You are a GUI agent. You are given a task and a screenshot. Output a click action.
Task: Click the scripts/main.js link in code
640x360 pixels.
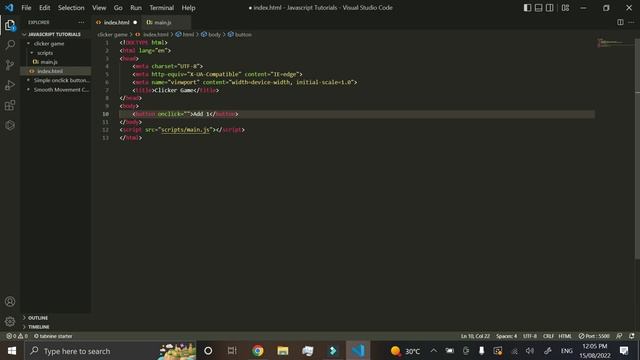pyautogui.click(x=185, y=130)
